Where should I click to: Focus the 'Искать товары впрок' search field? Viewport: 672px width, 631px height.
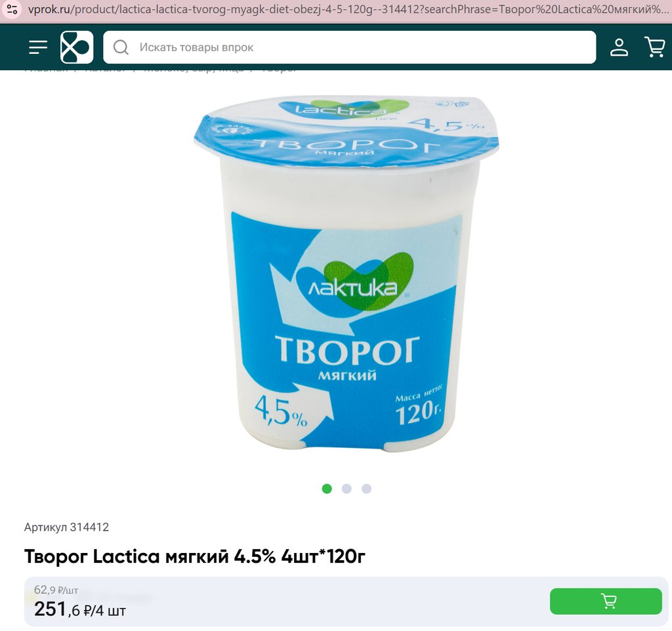[x=349, y=47]
